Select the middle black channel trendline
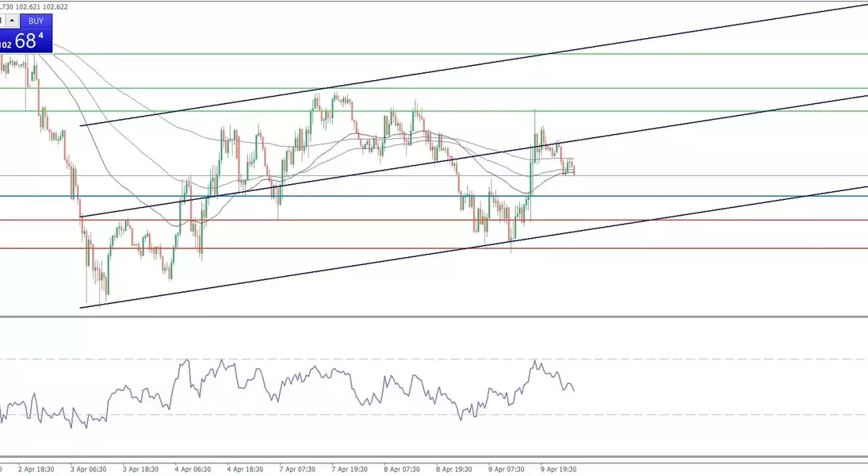This screenshot has width=868, height=476. pos(713,117)
